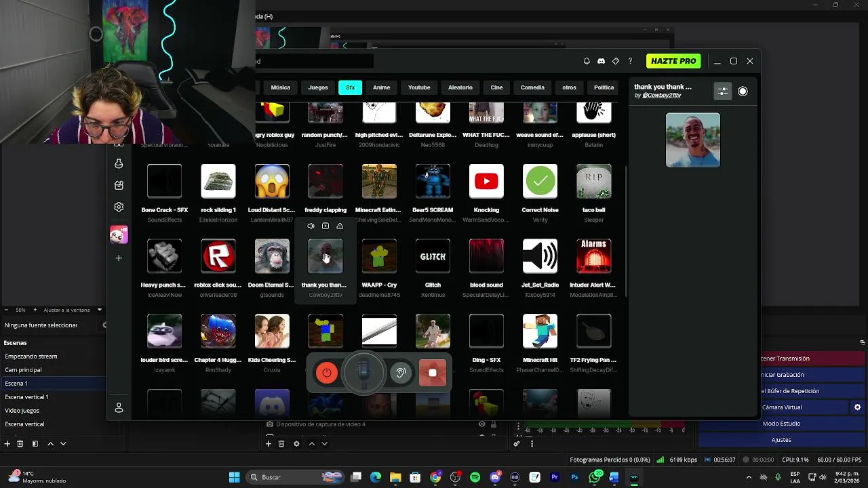Open source properties gear under sources list
The height and width of the screenshot is (488, 868).
tap(296, 444)
